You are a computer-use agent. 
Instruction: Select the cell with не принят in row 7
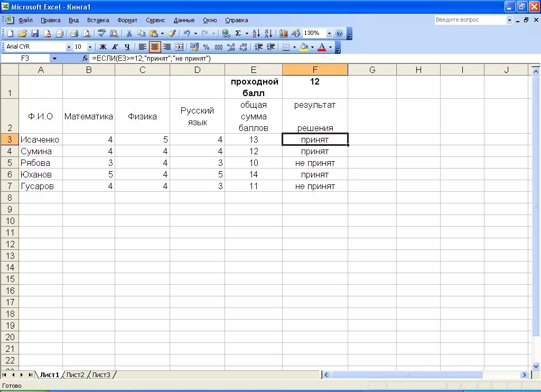click(x=315, y=186)
